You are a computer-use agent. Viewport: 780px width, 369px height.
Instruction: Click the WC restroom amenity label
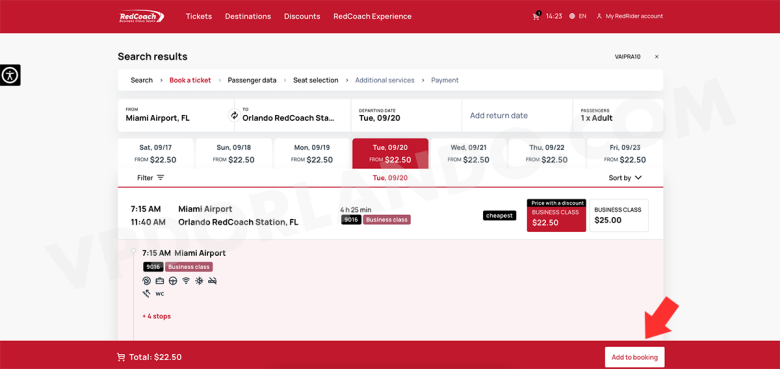coord(160,294)
